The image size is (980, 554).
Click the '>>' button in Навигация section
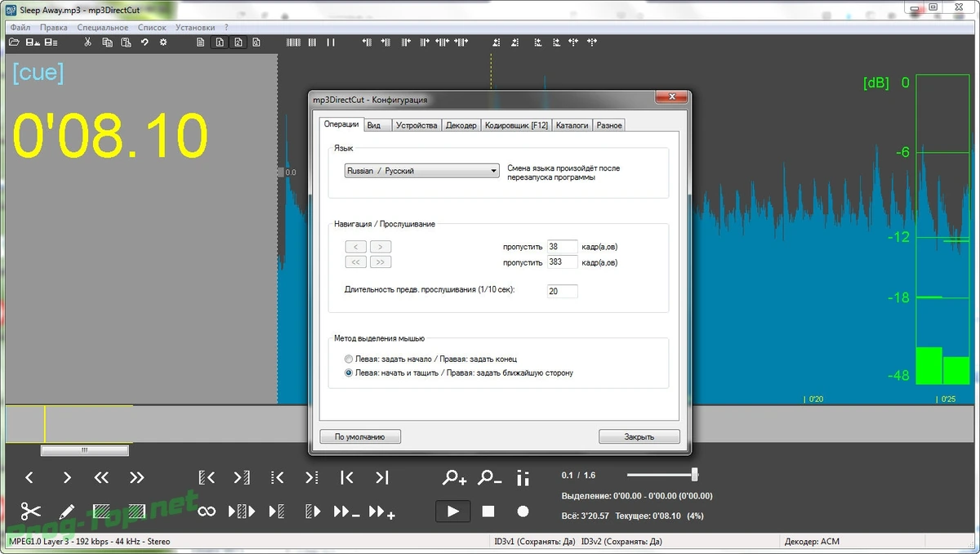(x=381, y=262)
